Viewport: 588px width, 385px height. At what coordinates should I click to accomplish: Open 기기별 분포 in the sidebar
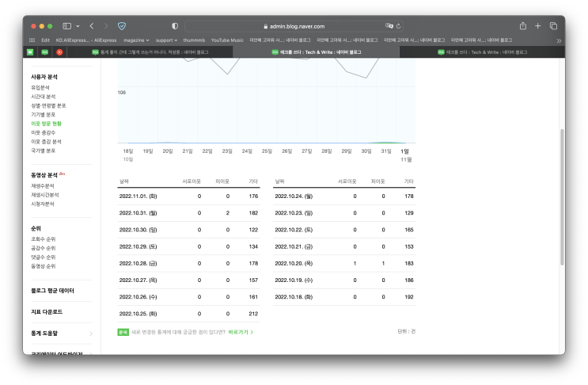click(43, 114)
